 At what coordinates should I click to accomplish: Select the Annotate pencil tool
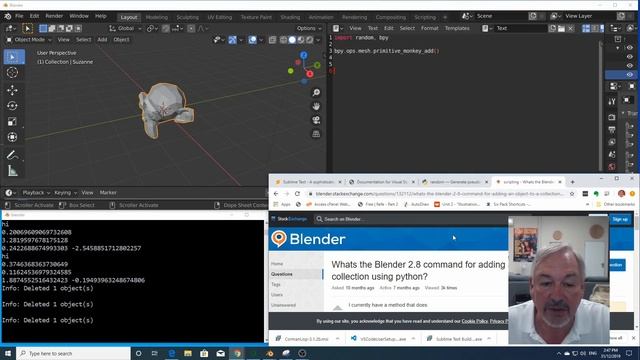(12, 155)
